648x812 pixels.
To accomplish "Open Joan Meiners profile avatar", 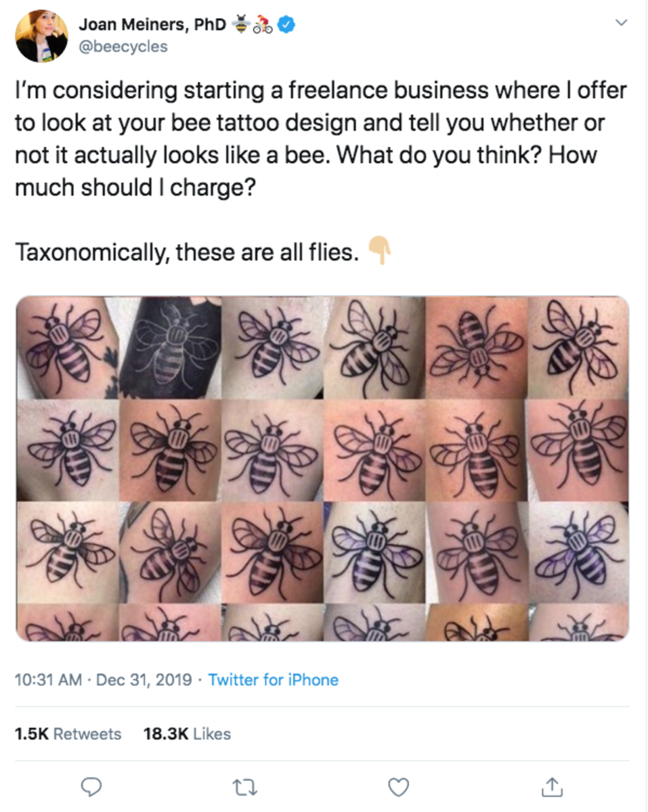I will click(41, 36).
